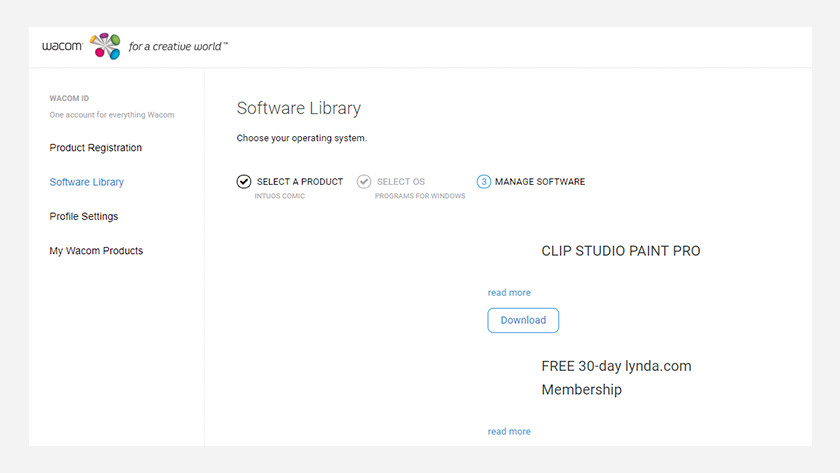Click the Select OS checkmark icon
Screen dimensions: 840x473
(x=364, y=182)
